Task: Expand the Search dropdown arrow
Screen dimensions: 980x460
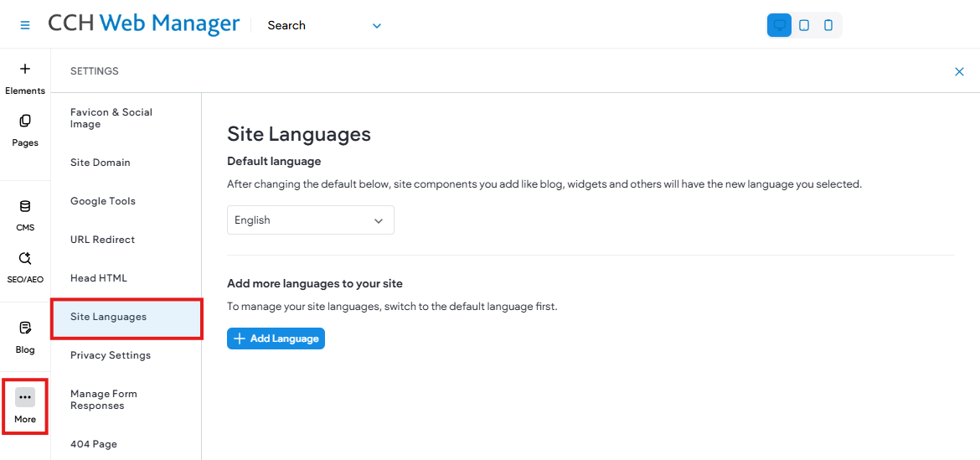Action: pyautogui.click(x=377, y=26)
